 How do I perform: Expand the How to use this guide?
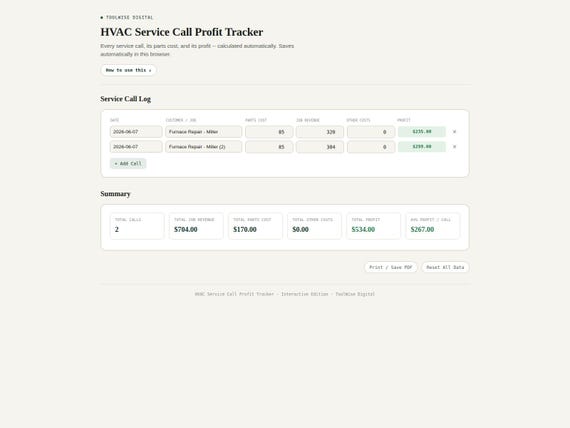[x=128, y=70]
